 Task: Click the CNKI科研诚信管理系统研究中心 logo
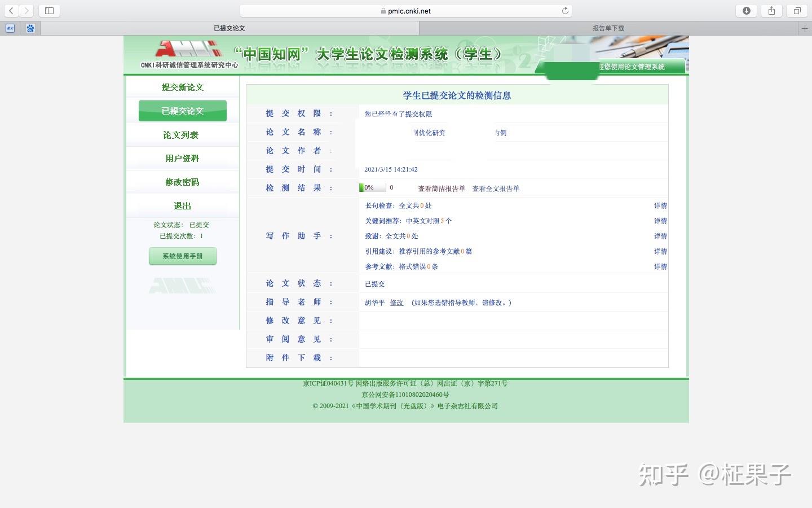(x=189, y=55)
